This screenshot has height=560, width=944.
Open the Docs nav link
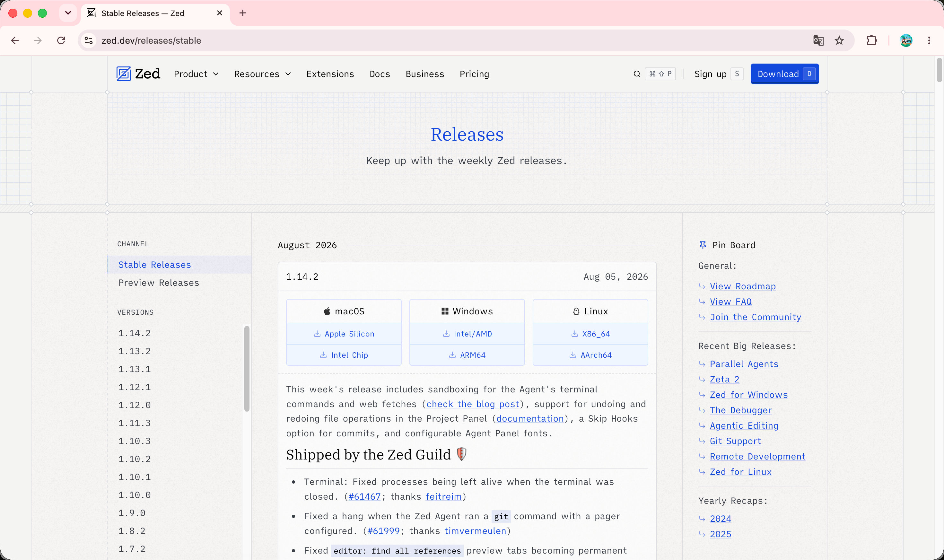coord(380,74)
